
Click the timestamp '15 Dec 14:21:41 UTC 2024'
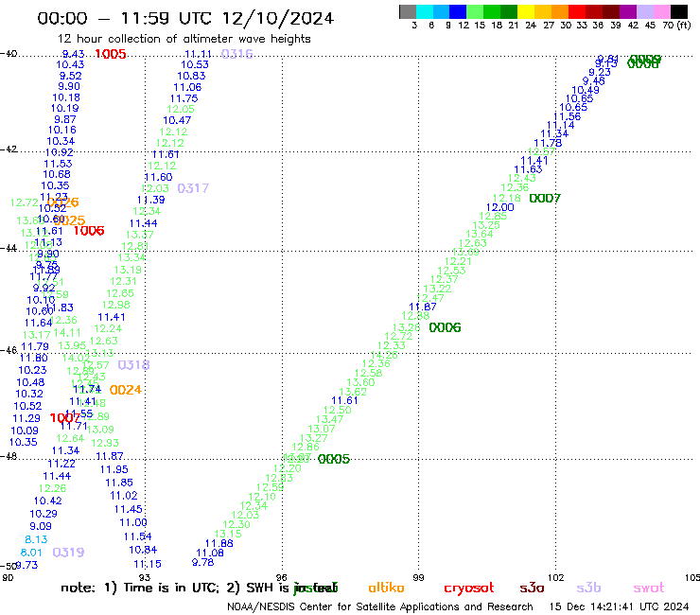click(620, 606)
